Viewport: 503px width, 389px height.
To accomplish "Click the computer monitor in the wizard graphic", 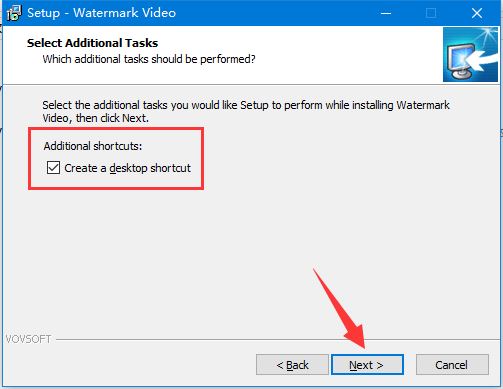I will (461, 61).
